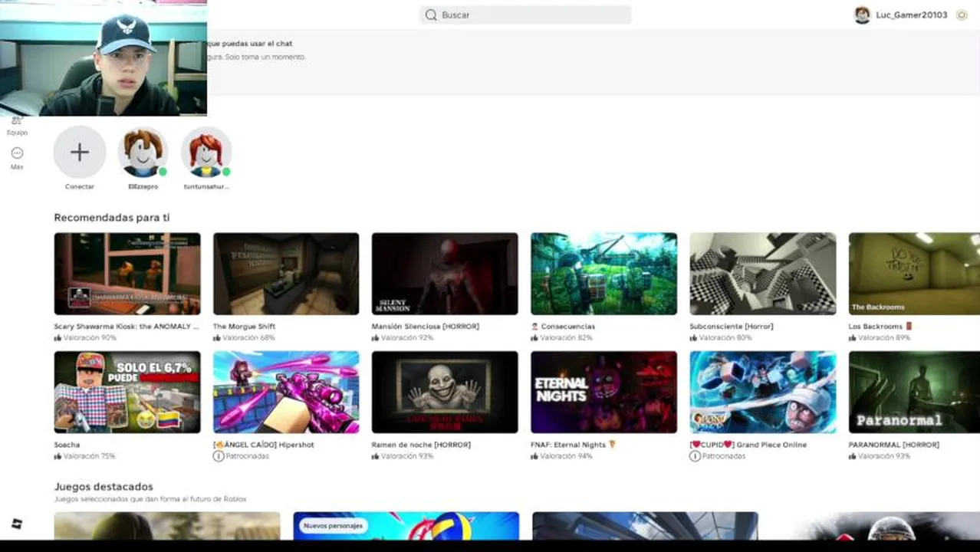Open ÁNGEL CAÍDO Hipershot thumbnail
This screenshot has height=552, width=980.
(286, 393)
